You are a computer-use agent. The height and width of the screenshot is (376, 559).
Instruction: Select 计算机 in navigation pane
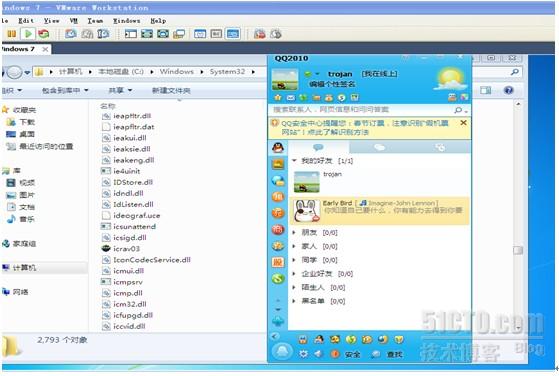[x=24, y=267]
